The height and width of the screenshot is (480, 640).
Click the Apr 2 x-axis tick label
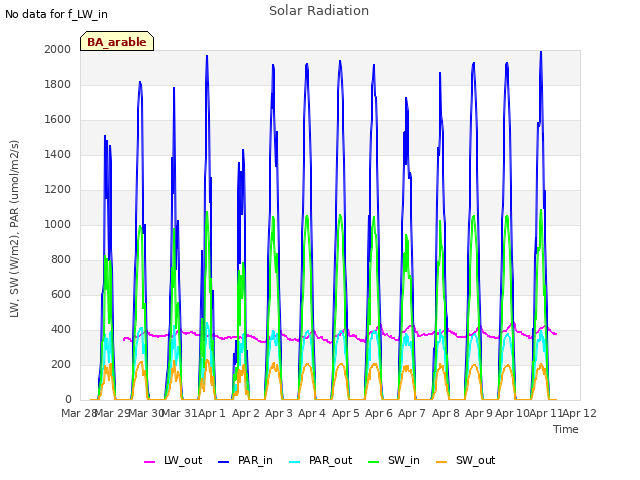pos(246,413)
